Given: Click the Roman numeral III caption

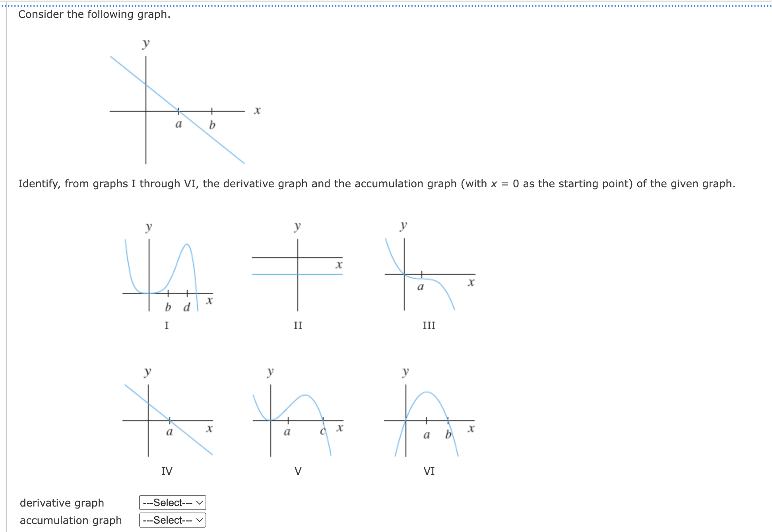Looking at the screenshot, I should pos(429,326).
